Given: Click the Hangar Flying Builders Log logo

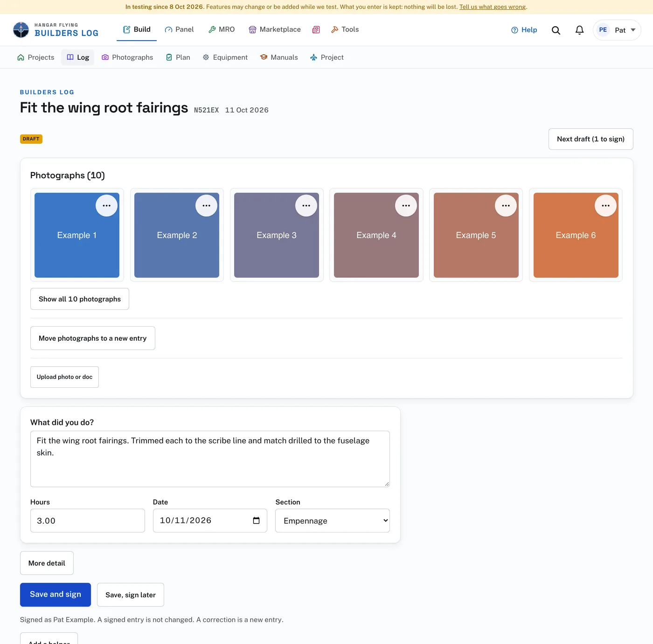Looking at the screenshot, I should point(56,30).
